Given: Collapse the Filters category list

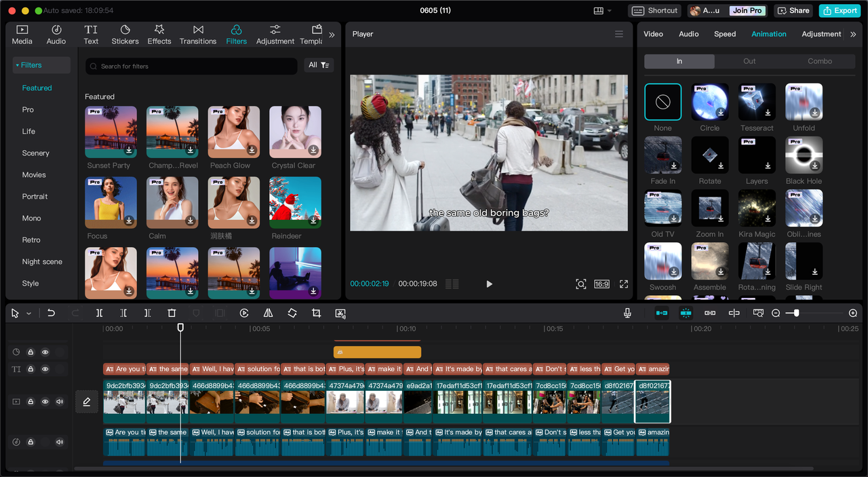Looking at the screenshot, I should (x=41, y=65).
